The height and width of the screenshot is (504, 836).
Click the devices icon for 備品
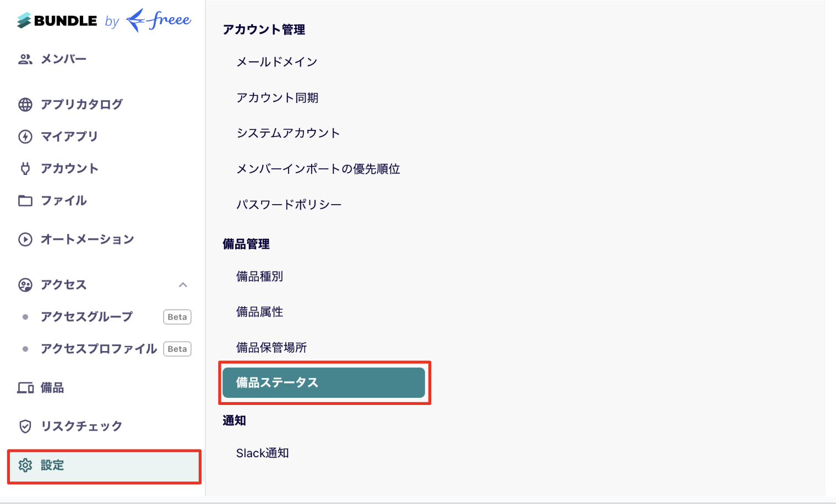tap(25, 388)
